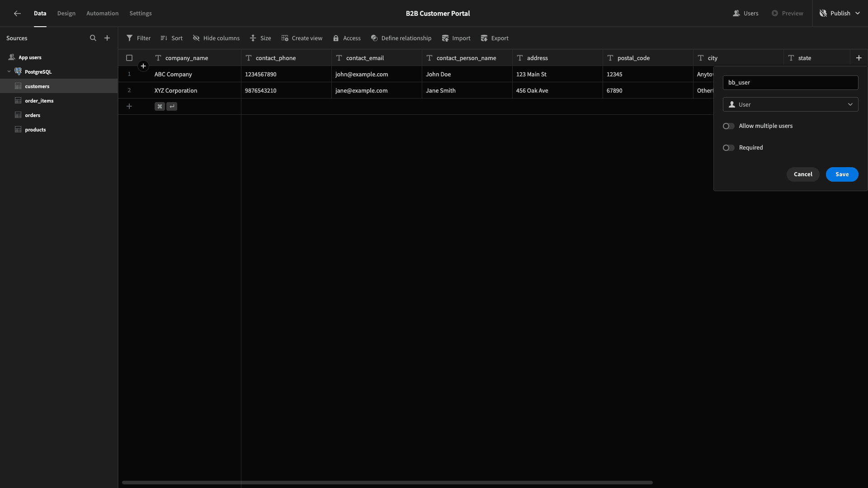The width and height of the screenshot is (868, 488).
Task: Enable Allow multiple users toggle
Action: [x=728, y=126]
